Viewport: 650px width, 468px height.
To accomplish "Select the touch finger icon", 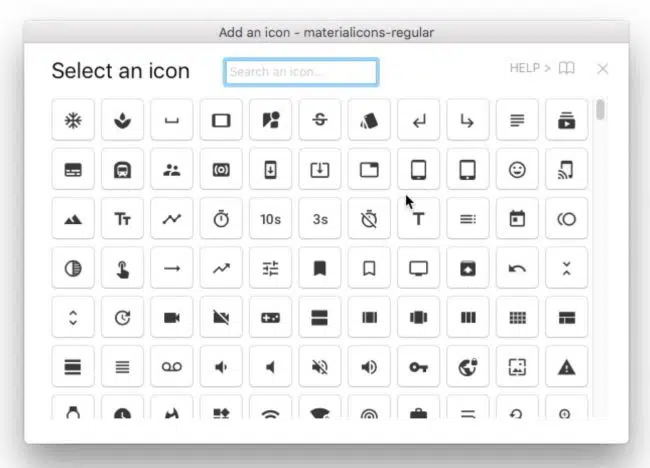I will (122, 268).
